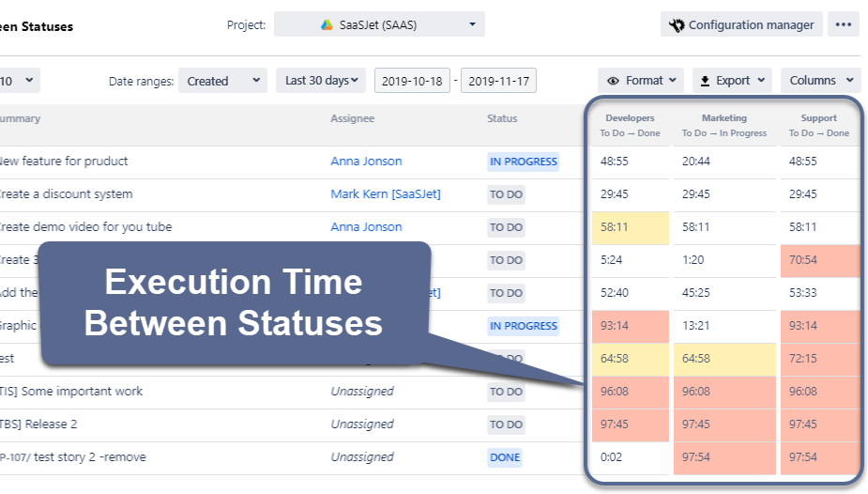The height and width of the screenshot is (494, 868).
Task: Open the Columns menu
Action: click(x=820, y=81)
